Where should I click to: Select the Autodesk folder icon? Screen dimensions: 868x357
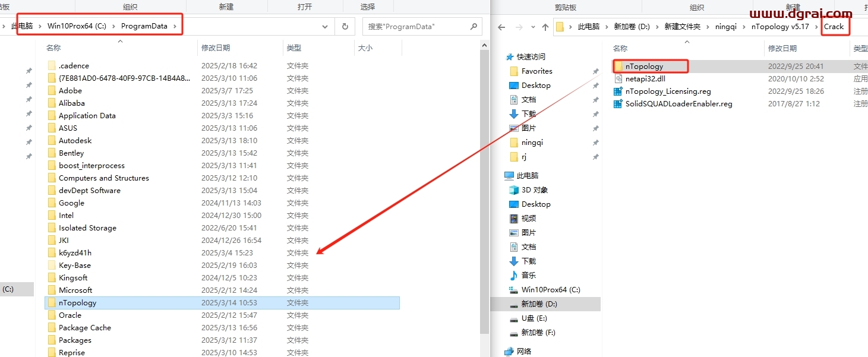[x=52, y=141]
